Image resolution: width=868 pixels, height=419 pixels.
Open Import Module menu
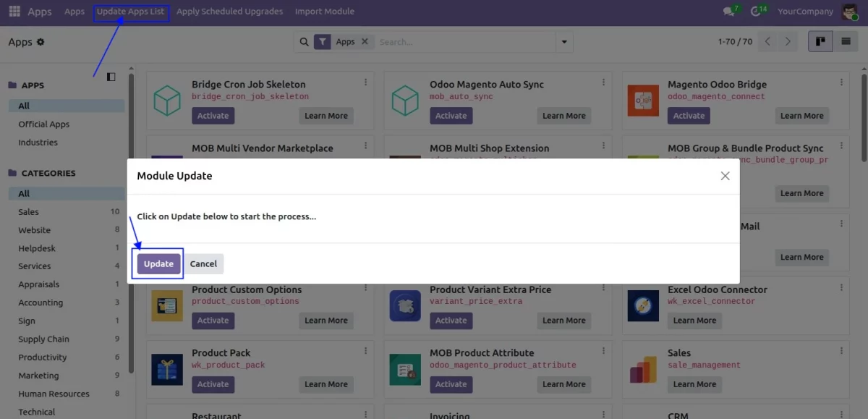(325, 12)
